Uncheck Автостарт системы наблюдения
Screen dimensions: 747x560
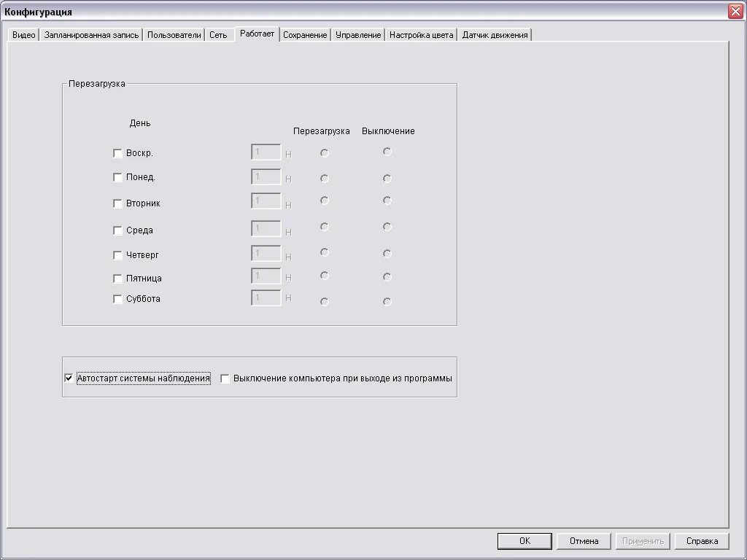pyautogui.click(x=69, y=378)
